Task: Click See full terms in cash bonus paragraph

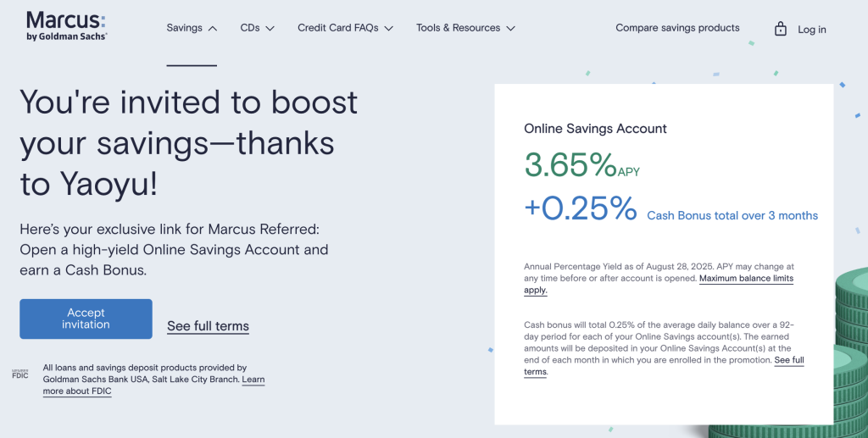Action: 789,361
